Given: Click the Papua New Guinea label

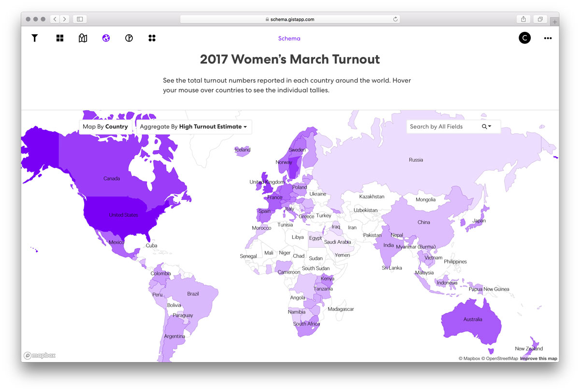Looking at the screenshot, I should [489, 289].
